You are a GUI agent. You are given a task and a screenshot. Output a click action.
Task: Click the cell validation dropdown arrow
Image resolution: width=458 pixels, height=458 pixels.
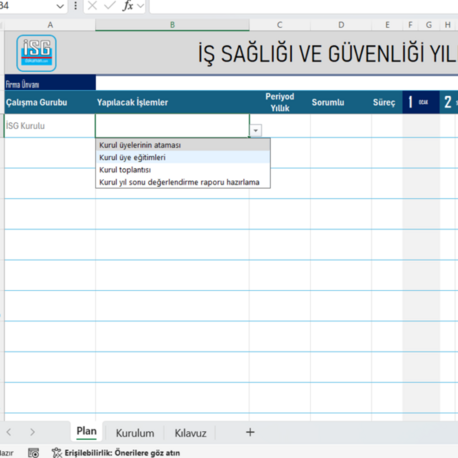click(256, 131)
